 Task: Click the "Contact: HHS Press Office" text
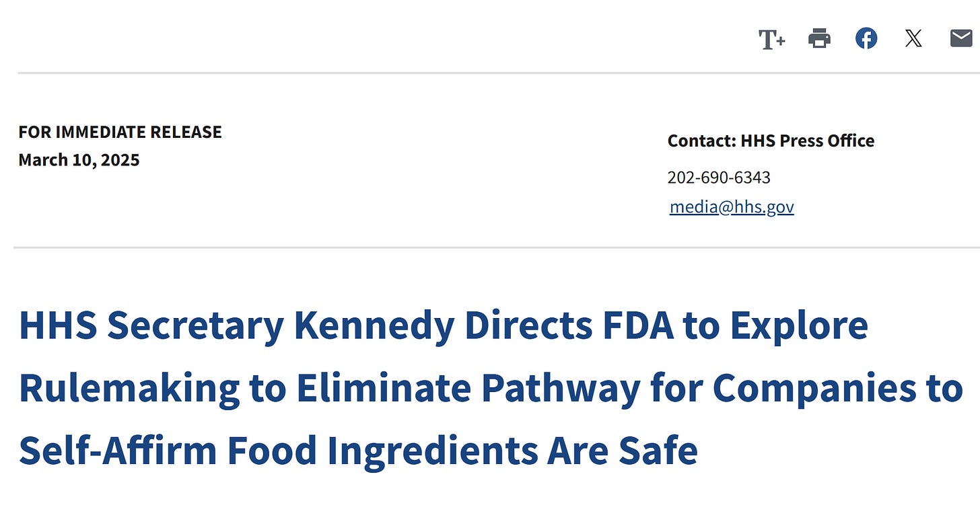click(x=771, y=141)
